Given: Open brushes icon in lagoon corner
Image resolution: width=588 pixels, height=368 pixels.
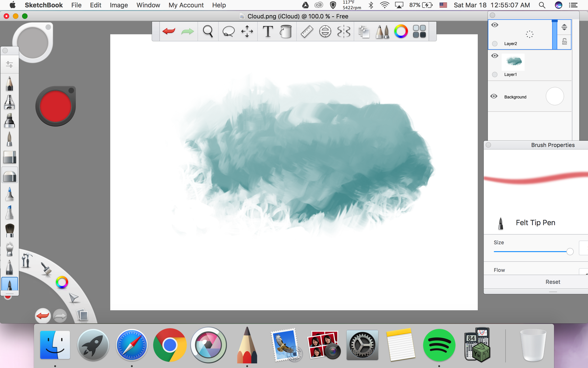Looking at the screenshot, I should (x=46, y=269).
